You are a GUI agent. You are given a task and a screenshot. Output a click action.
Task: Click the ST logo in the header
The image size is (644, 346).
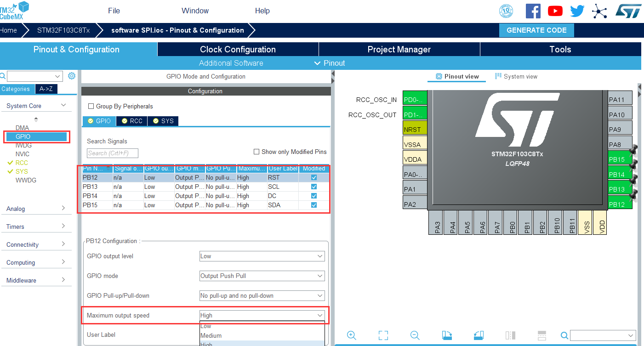[628, 11]
